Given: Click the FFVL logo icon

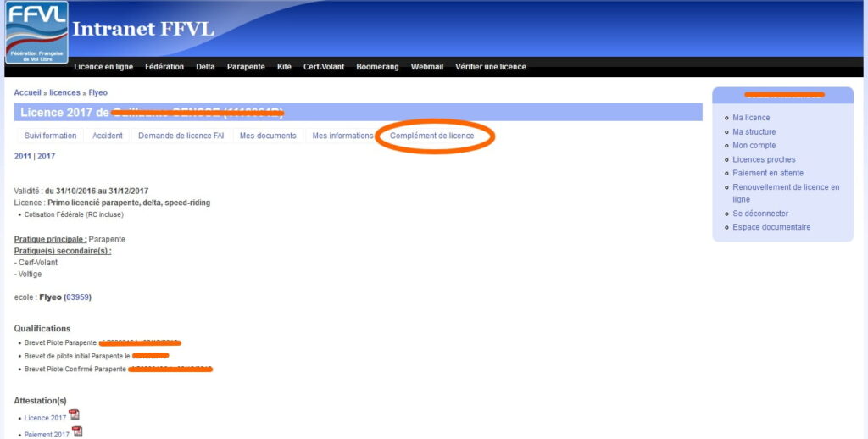Looking at the screenshot, I should 36,32.
